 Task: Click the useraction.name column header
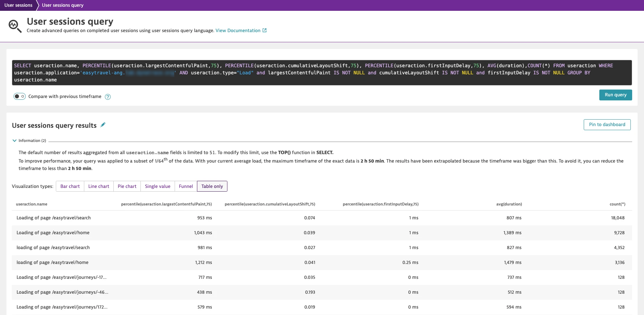coord(31,204)
